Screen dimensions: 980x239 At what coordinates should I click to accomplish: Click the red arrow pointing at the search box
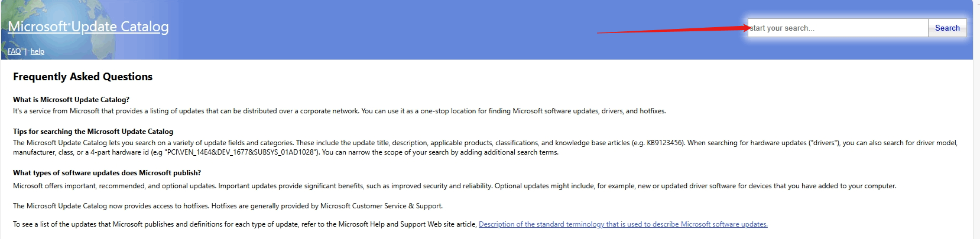coord(674,30)
